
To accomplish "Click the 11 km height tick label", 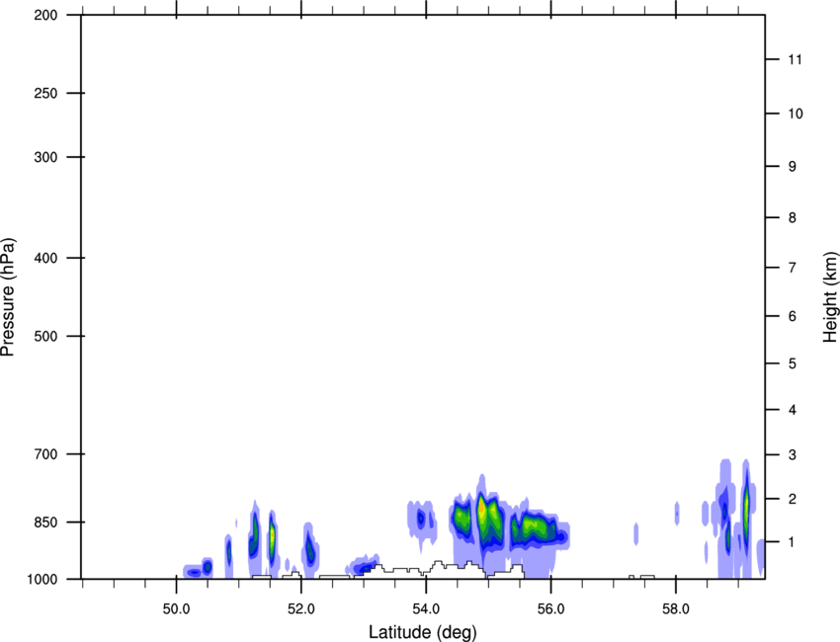I will click(796, 59).
